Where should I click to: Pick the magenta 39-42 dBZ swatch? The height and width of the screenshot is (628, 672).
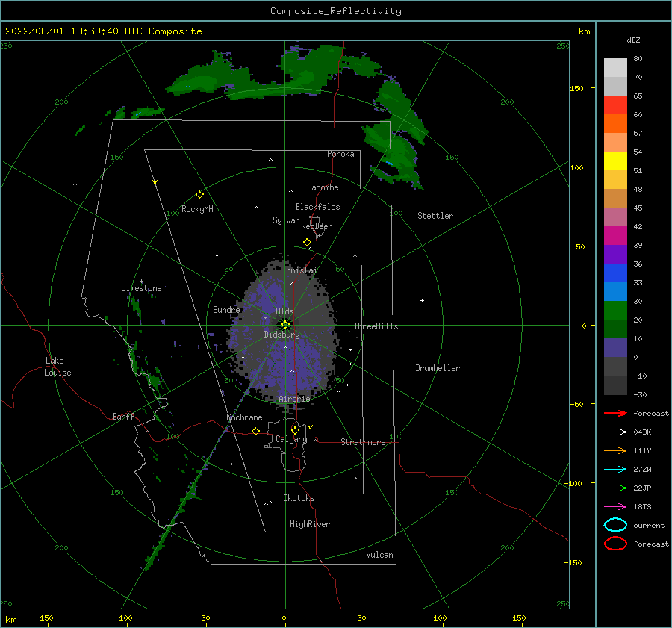[615, 236]
